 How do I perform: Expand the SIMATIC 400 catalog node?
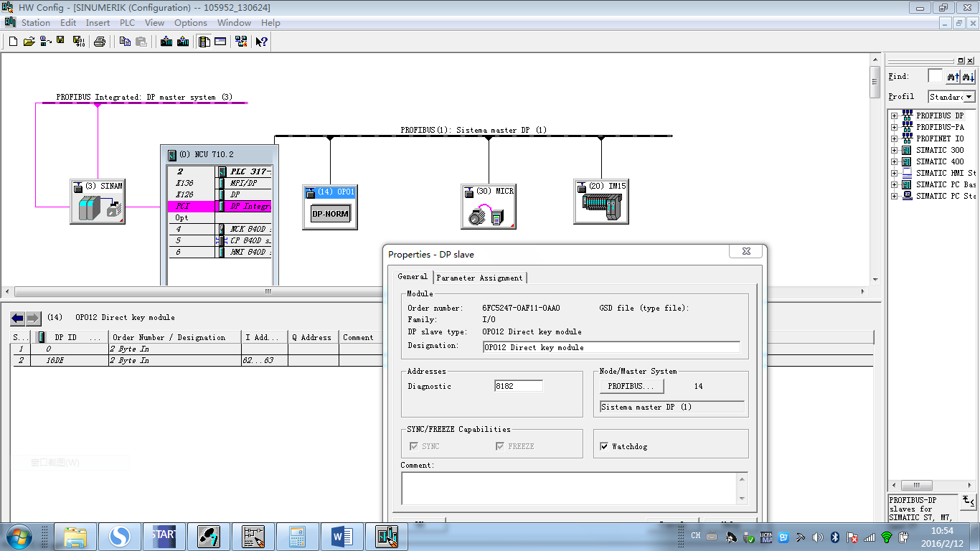tap(895, 161)
